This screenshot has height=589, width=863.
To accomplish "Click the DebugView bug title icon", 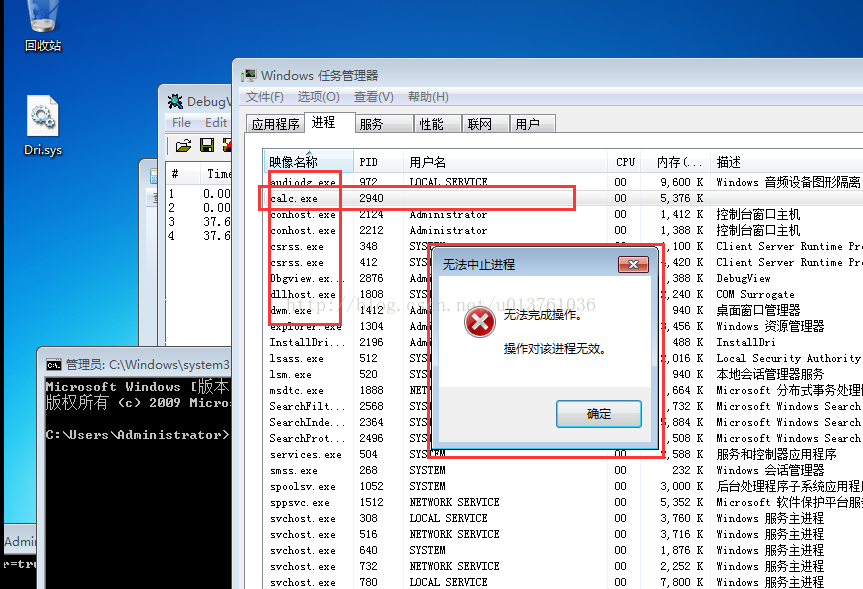I will tap(175, 101).
